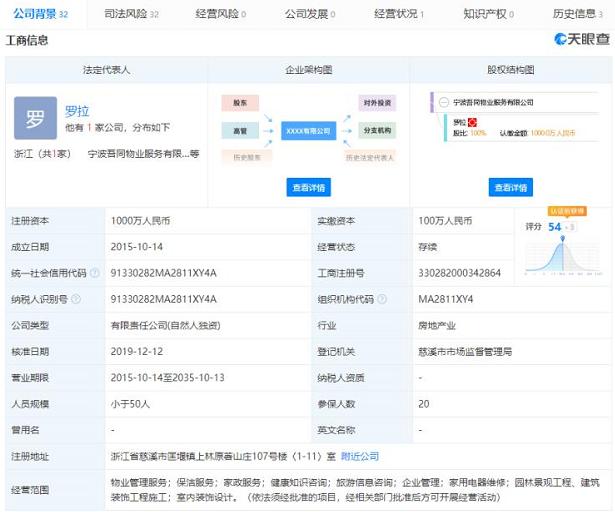
Task: Select staff size 小于50人
Action: 130,404
